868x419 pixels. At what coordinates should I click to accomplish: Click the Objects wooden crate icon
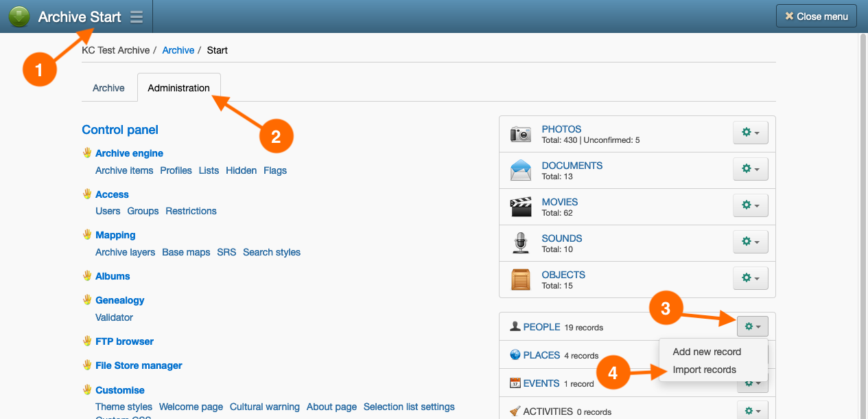(521, 280)
